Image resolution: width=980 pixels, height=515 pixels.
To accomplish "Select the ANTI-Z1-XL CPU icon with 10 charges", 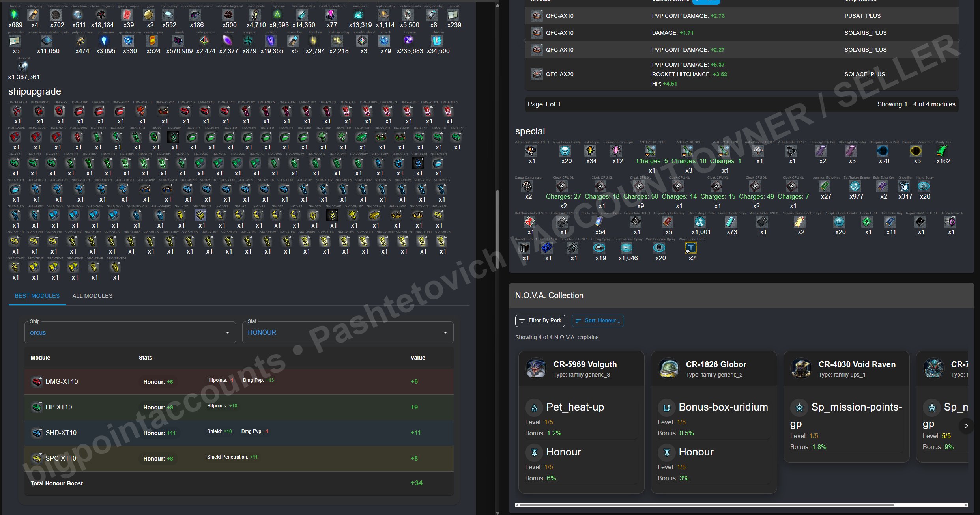I will pyautogui.click(x=687, y=151).
